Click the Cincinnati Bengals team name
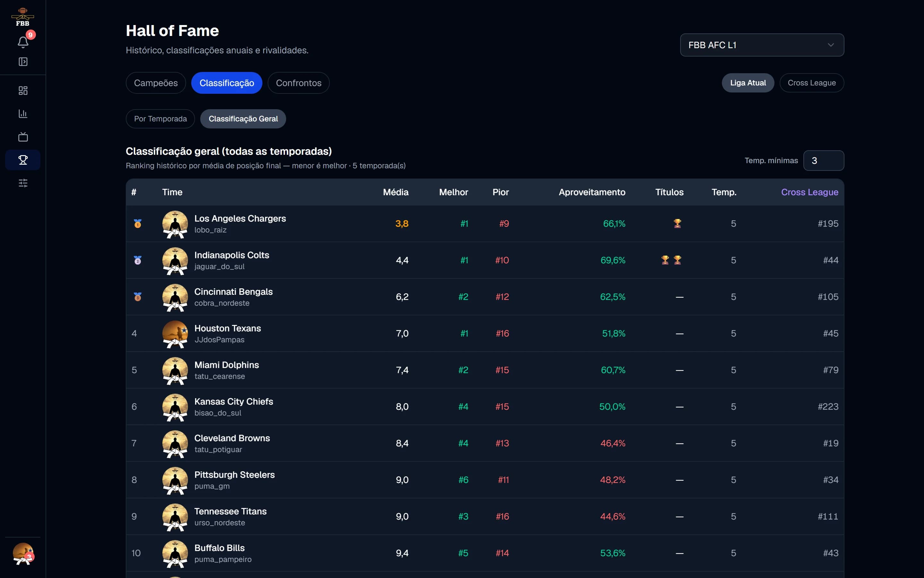Viewport: 924px width, 578px height. (x=234, y=292)
